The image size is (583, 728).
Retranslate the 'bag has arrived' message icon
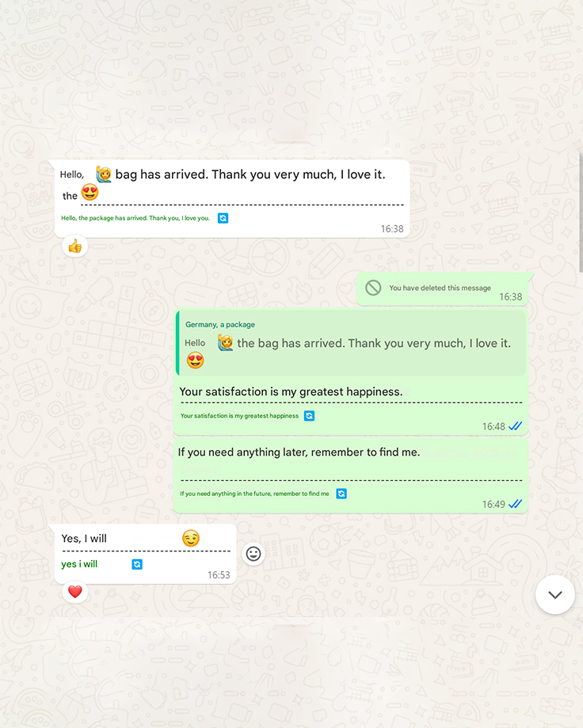pos(223,218)
